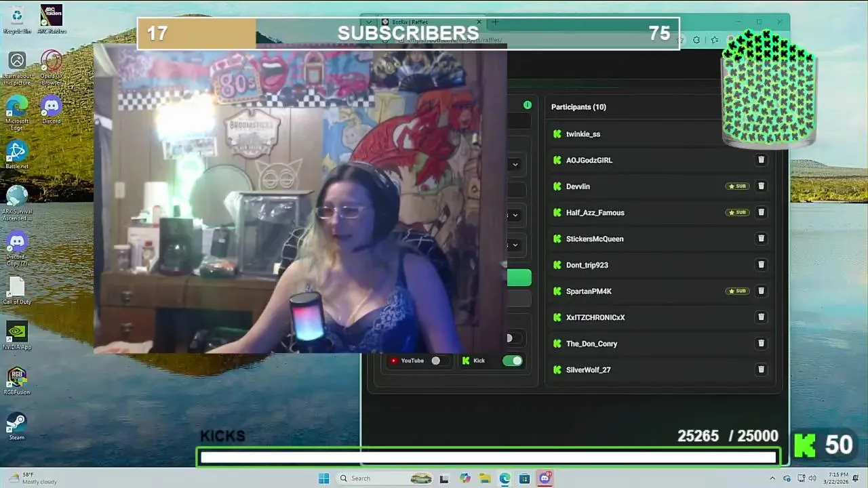This screenshot has width=868, height=488.
Task: Remove Devvlin using the trash icon
Action: [x=761, y=186]
